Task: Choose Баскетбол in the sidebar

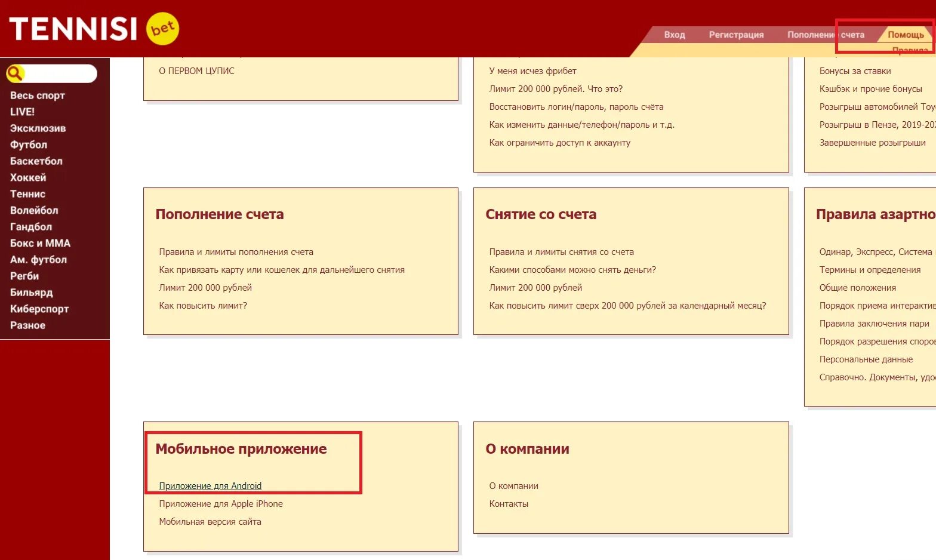Action: point(36,161)
